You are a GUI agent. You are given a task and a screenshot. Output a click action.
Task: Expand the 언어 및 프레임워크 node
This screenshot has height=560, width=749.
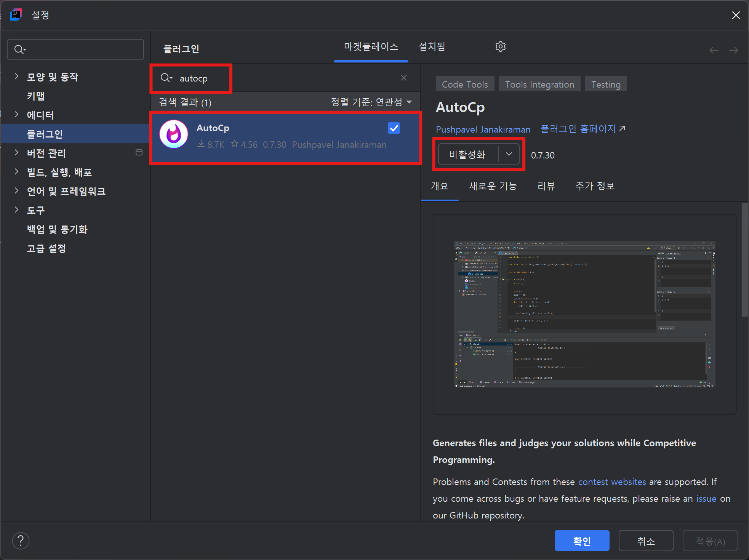click(16, 190)
